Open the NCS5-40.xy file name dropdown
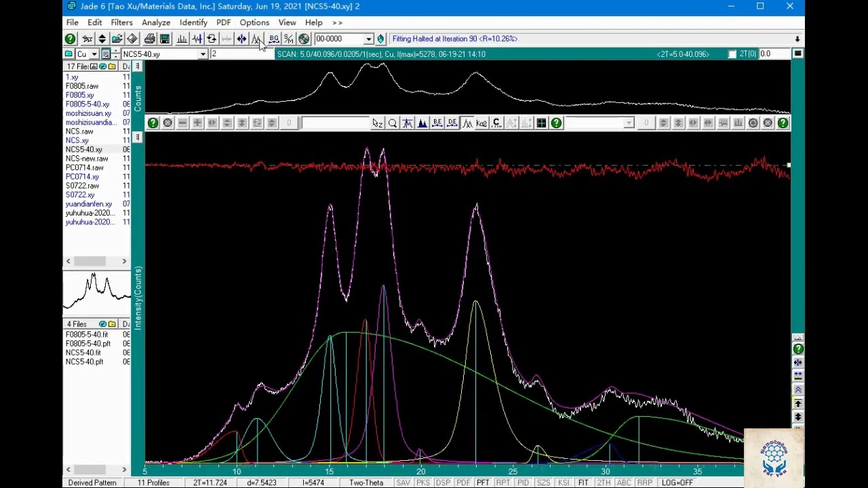Viewport: 868px width, 488px height. [x=202, y=54]
